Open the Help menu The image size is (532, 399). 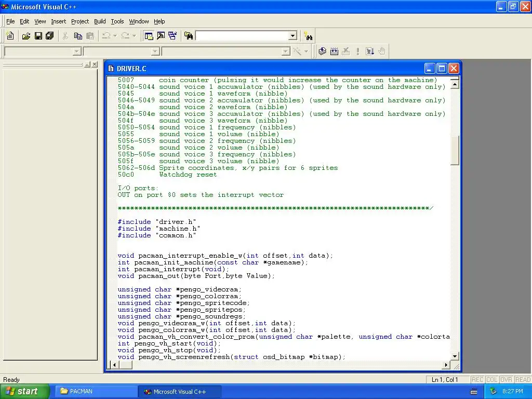(x=159, y=21)
